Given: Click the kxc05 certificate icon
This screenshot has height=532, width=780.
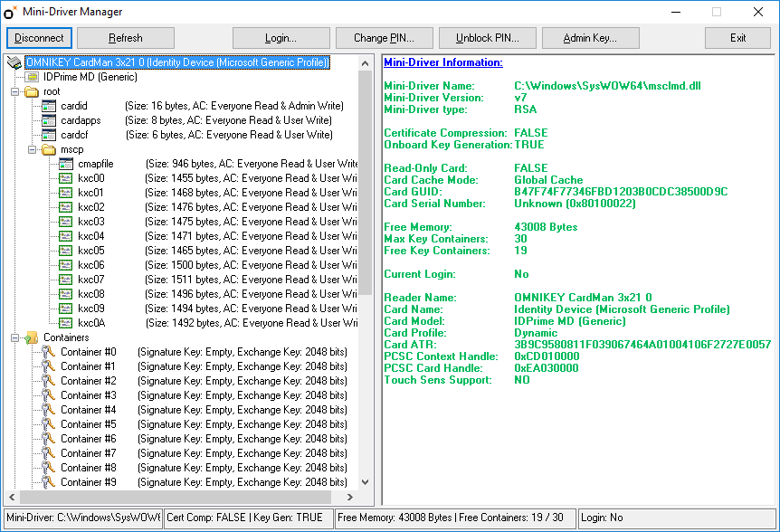Looking at the screenshot, I should (66, 251).
